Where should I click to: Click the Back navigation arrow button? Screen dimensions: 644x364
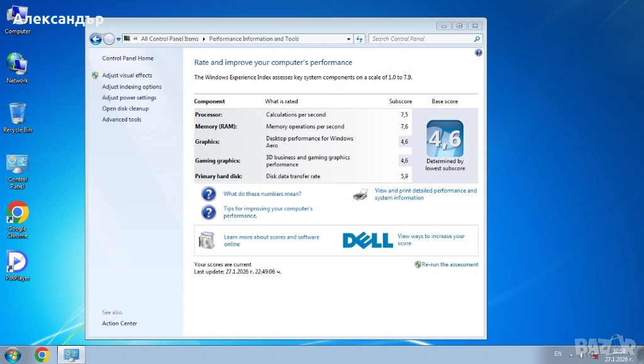tap(96, 39)
